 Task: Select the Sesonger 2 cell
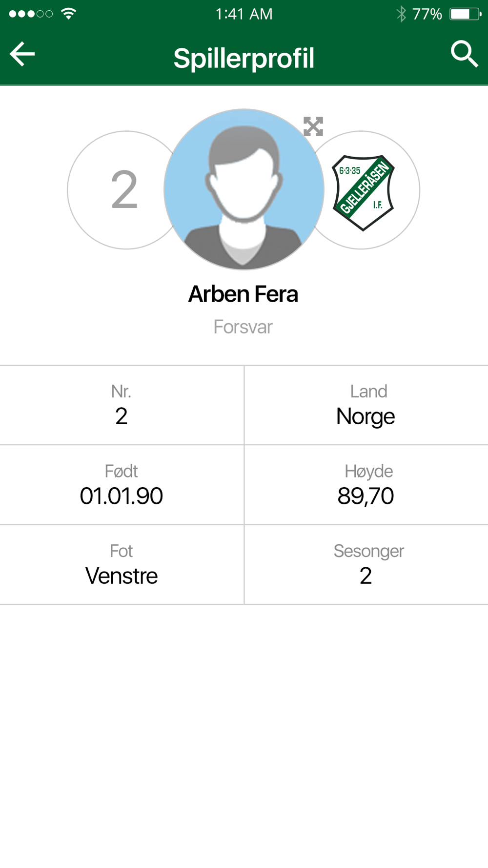[x=366, y=565]
